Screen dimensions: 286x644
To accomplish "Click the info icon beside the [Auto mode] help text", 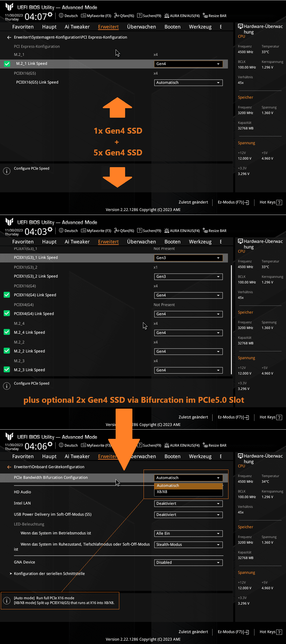I will point(7,600).
